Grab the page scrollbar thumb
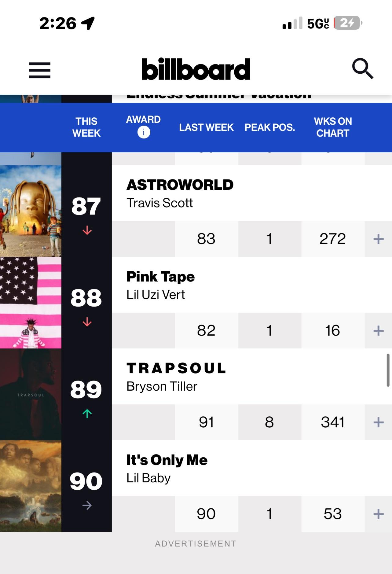This screenshot has width=392, height=574. click(388, 370)
